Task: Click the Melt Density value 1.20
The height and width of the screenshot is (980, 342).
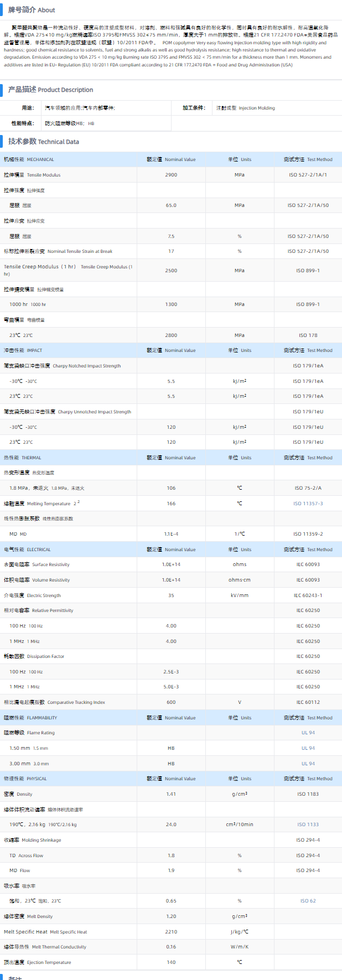Action: point(171,916)
